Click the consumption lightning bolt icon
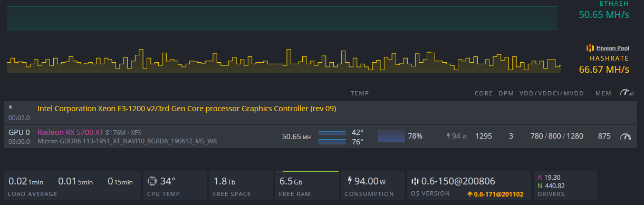 pos(349,181)
